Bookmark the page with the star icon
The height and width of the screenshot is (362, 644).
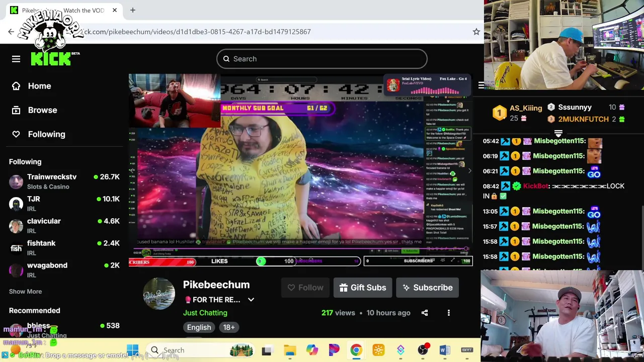476,32
